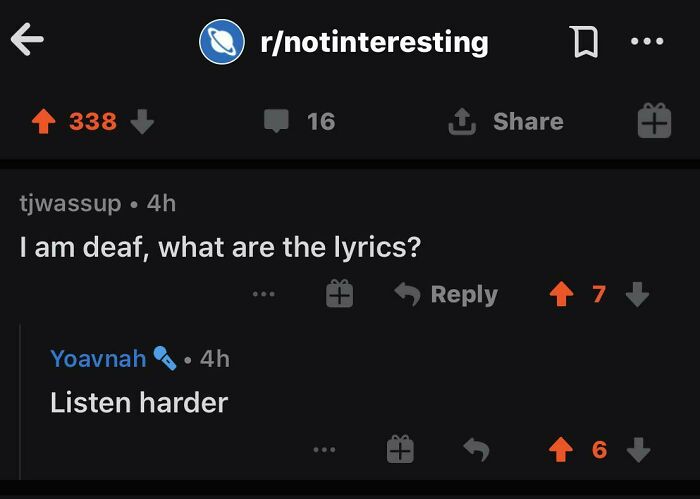
Task: Go back with the left arrow
Action: (x=27, y=41)
